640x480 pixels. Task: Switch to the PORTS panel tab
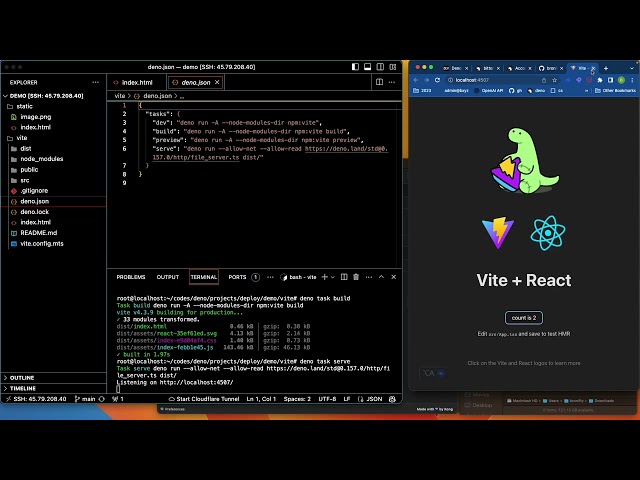pyautogui.click(x=237, y=277)
